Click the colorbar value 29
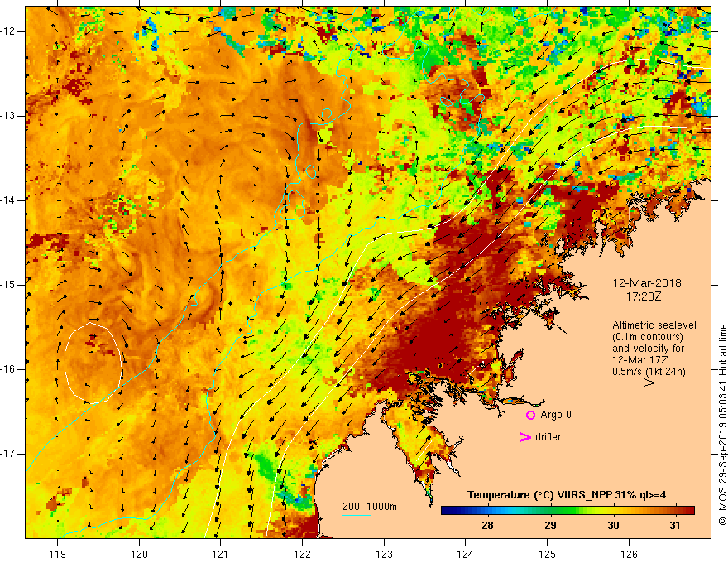The height and width of the screenshot is (563, 728). click(x=550, y=526)
